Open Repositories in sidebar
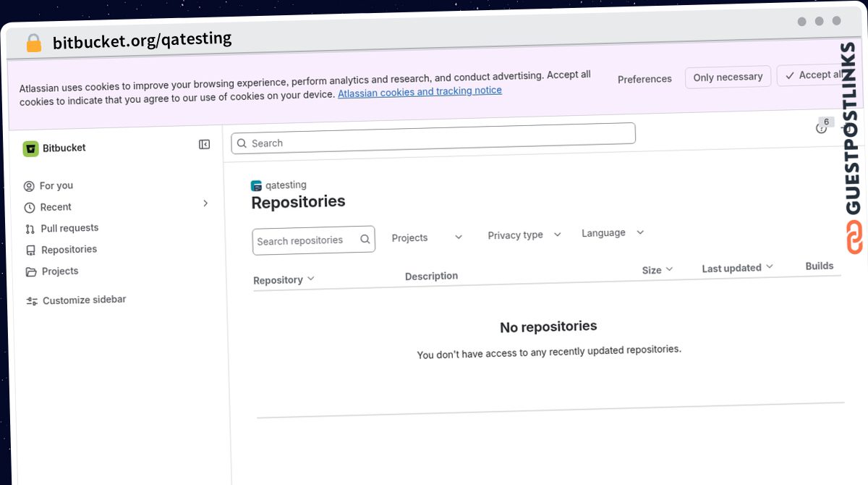The image size is (868, 485). (x=69, y=250)
